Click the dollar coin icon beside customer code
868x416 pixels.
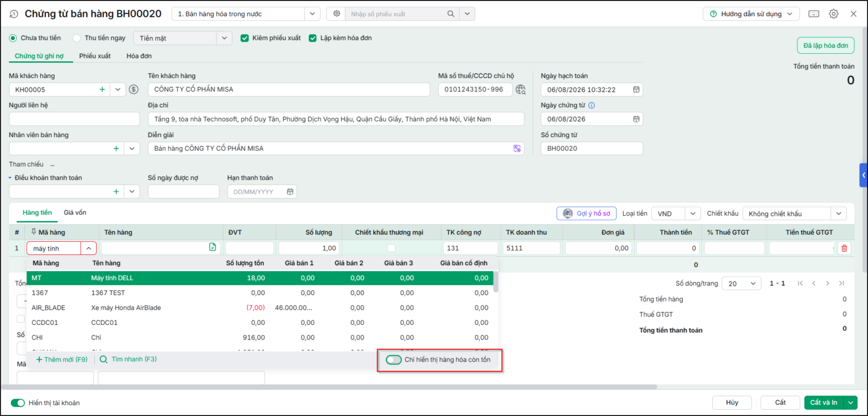click(x=133, y=89)
